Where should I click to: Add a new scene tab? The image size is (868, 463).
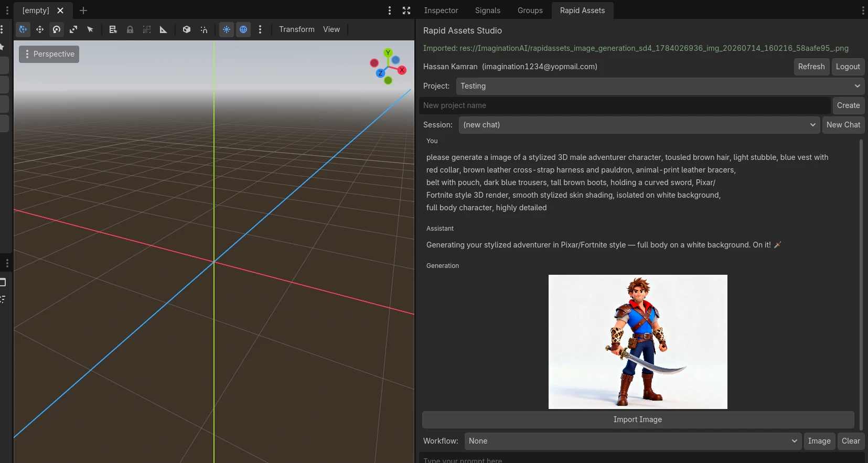83,10
